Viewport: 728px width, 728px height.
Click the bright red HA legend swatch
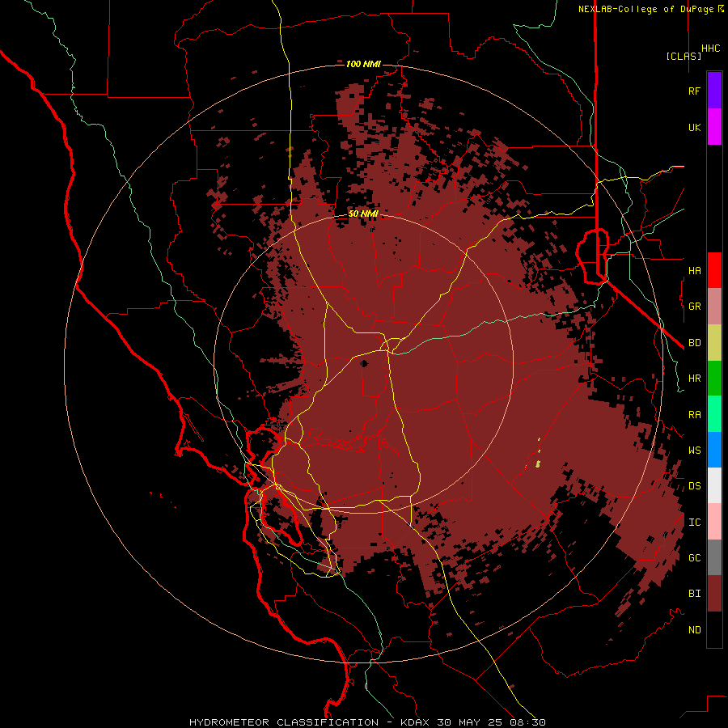(714, 270)
